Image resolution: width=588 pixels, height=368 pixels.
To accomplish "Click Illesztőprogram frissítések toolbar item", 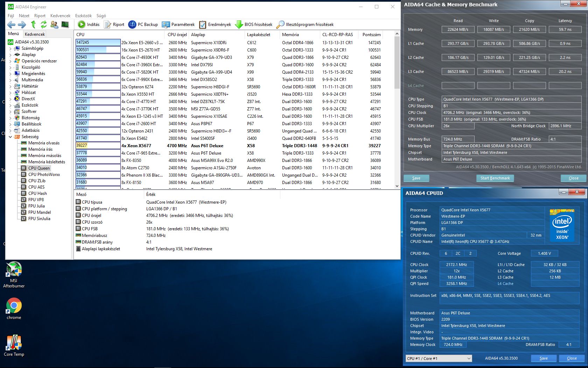I will pyautogui.click(x=305, y=25).
